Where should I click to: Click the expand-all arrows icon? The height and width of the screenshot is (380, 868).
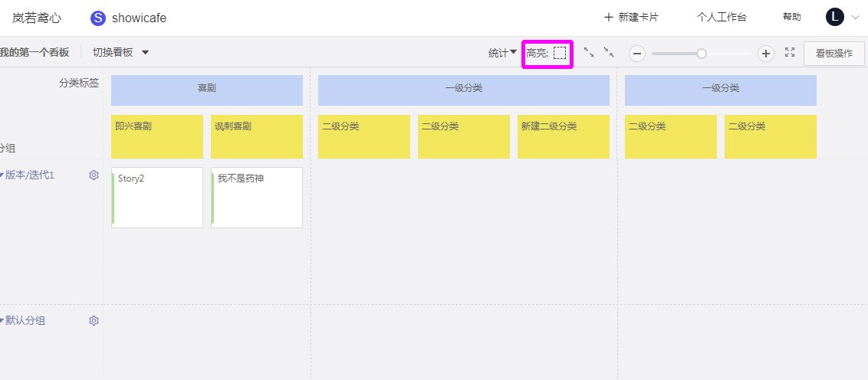(x=589, y=53)
